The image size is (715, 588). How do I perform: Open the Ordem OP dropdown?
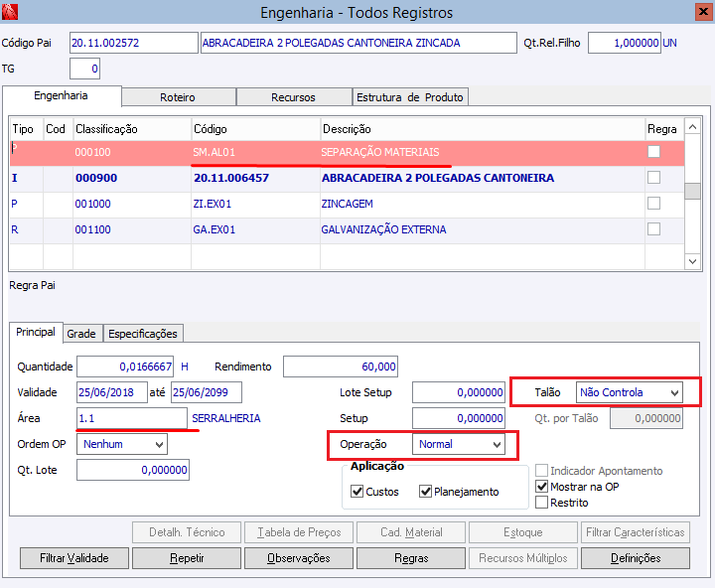pos(122,444)
